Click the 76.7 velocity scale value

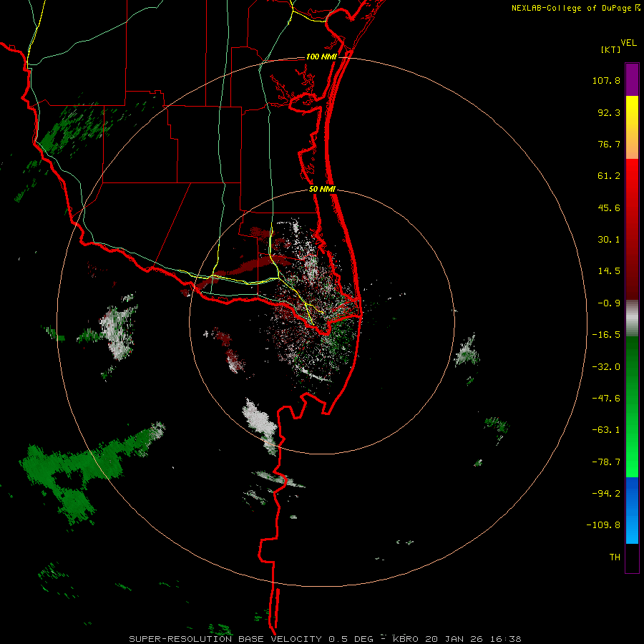point(609,144)
